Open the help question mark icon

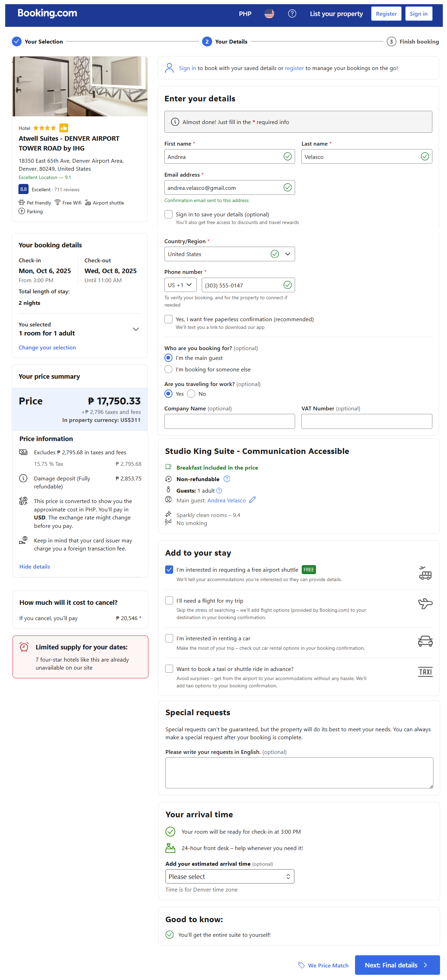point(292,14)
